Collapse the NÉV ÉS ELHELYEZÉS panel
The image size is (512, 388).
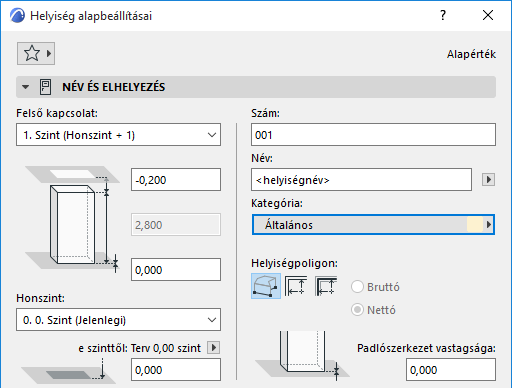pos(25,87)
